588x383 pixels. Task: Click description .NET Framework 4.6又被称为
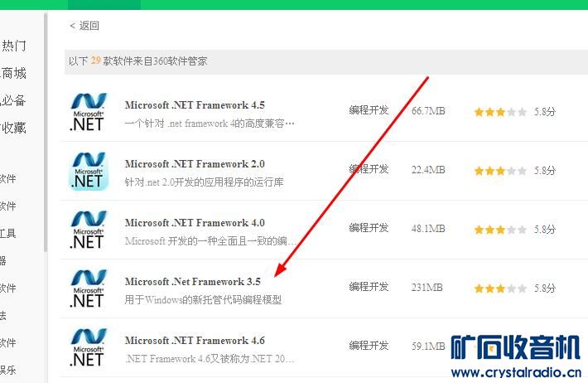tap(210, 359)
